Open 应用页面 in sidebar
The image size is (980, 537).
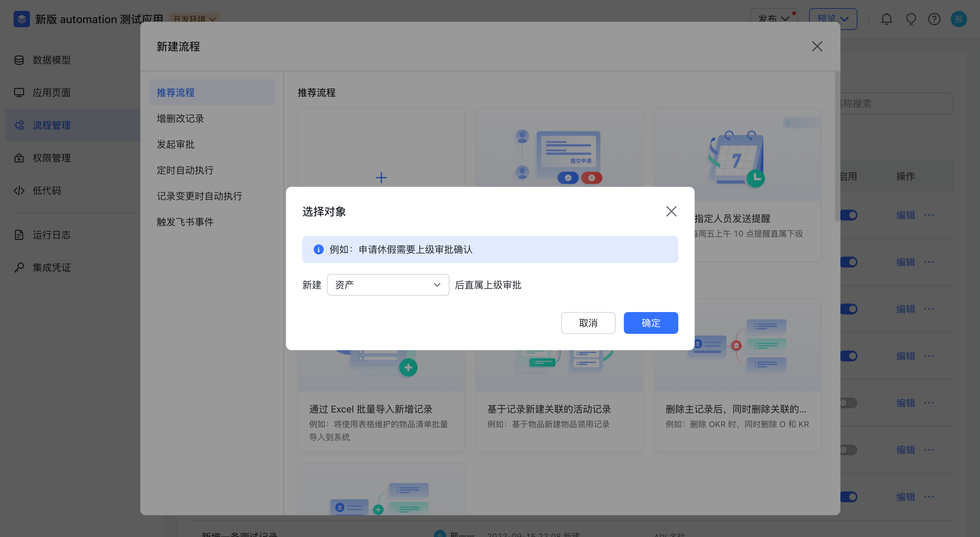pos(73,93)
